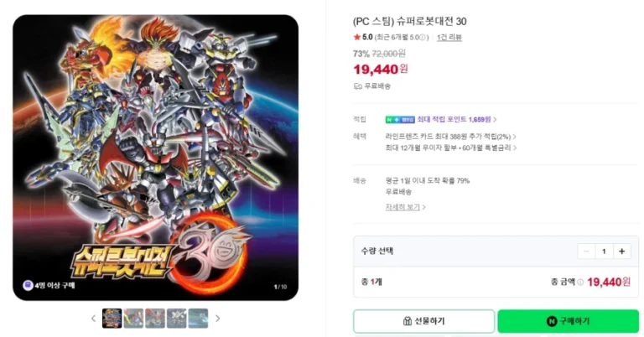
Task: Open the 1건 리뷰 review link
Action: point(449,38)
